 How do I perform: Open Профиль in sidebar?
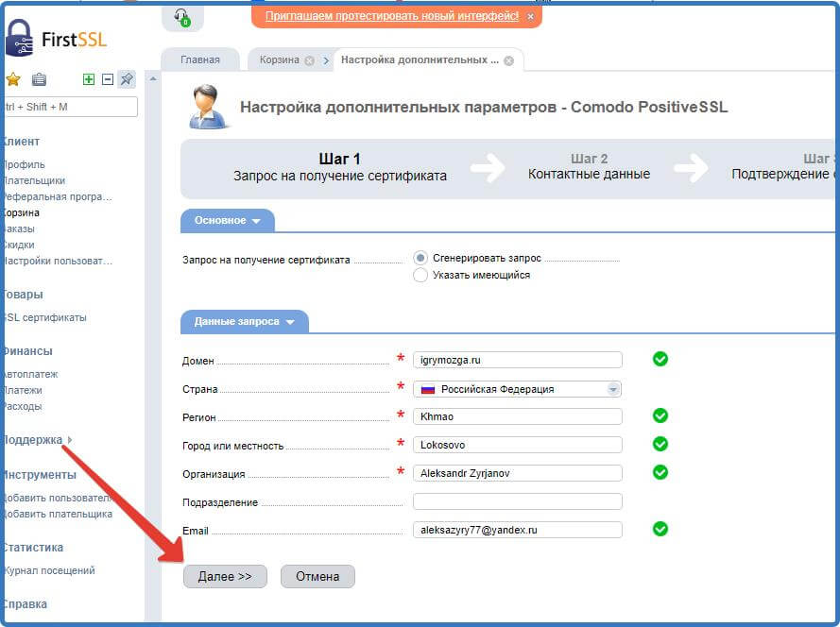[x=24, y=164]
